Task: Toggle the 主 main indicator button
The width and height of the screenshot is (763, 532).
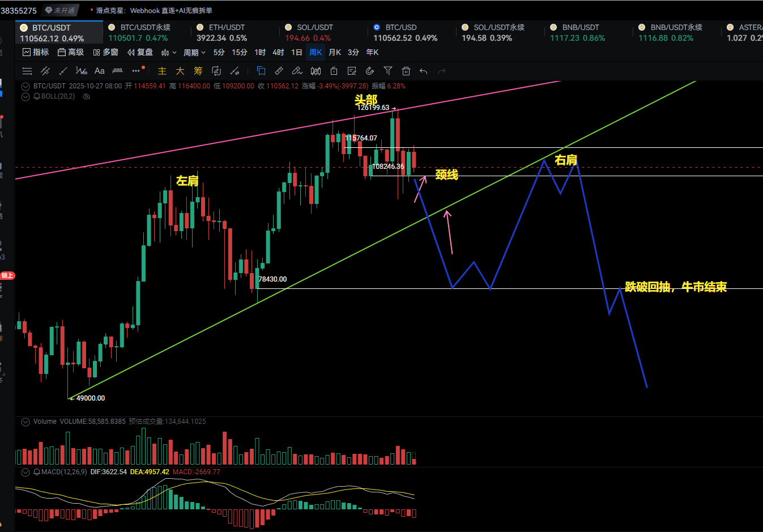Action: [162, 71]
